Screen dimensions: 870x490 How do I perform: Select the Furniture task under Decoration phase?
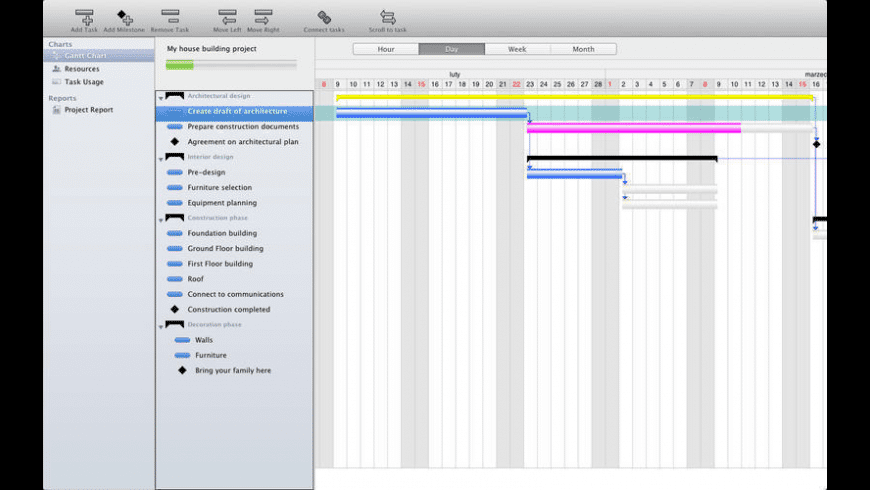pos(235,355)
